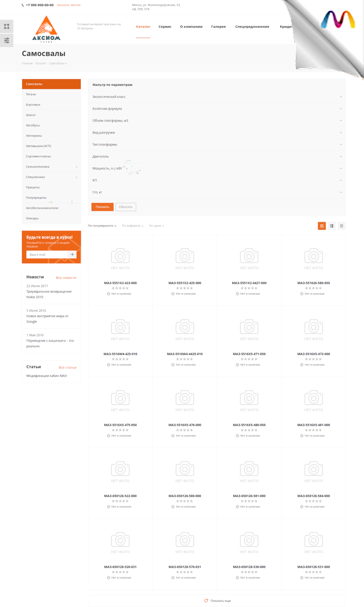Go to Каталог breadcrumb
This screenshot has height=607, width=364.
tap(41, 63)
